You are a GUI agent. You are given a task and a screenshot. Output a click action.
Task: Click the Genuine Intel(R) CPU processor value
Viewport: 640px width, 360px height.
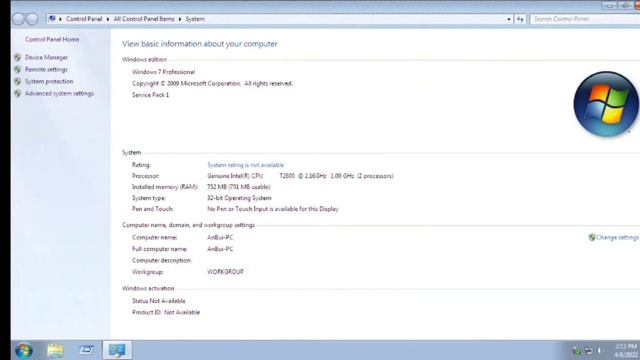pyautogui.click(x=300, y=176)
